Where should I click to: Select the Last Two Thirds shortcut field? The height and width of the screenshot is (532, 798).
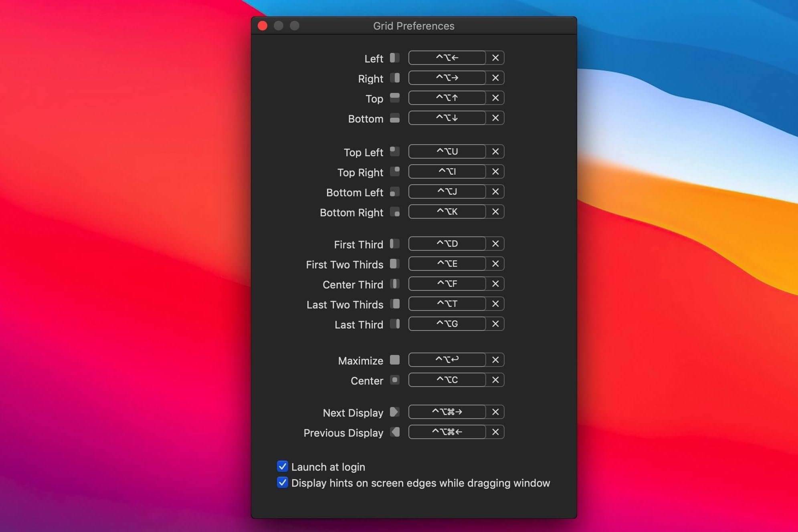pos(447,304)
